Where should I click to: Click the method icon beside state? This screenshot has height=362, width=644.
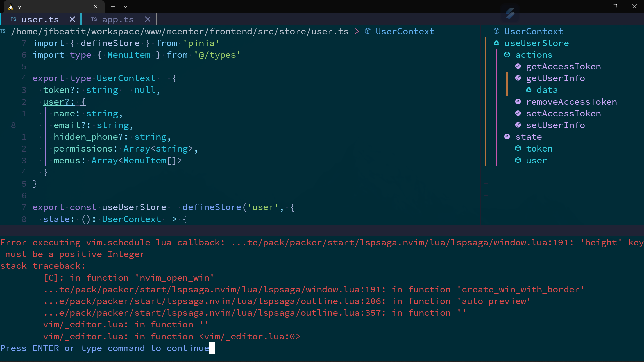click(507, 137)
